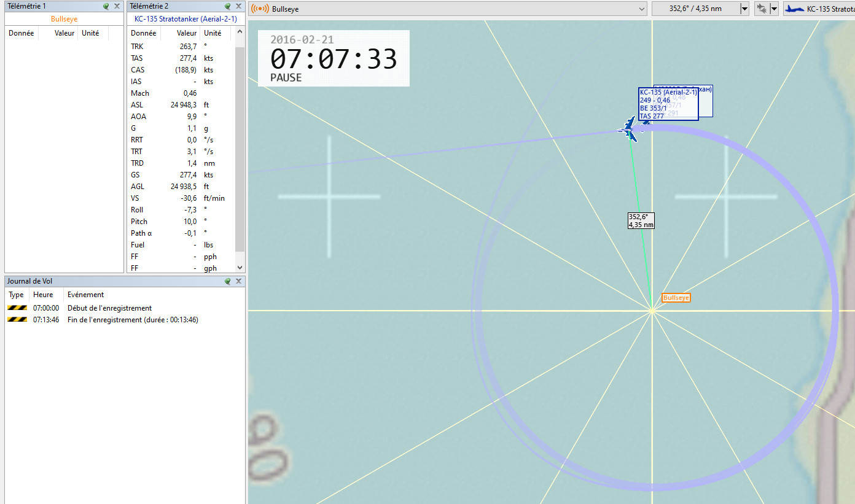Click the scroll up arrow in Télémétrie 2
The width and height of the screenshot is (855, 504).
pyautogui.click(x=240, y=32)
